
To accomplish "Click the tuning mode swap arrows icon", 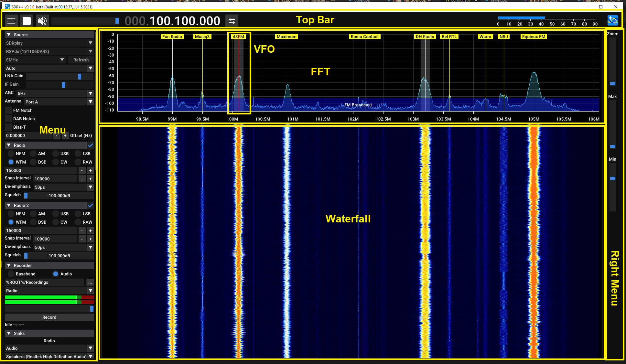I will coord(232,21).
